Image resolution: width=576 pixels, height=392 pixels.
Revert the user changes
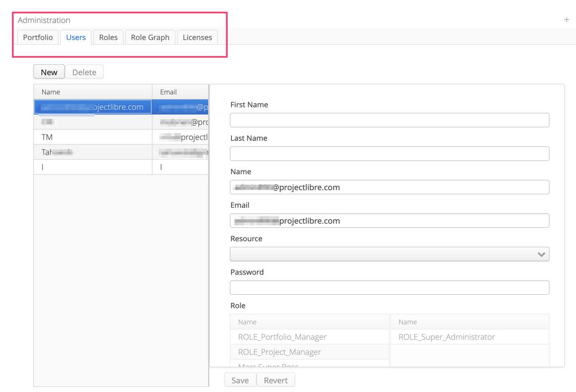point(276,380)
